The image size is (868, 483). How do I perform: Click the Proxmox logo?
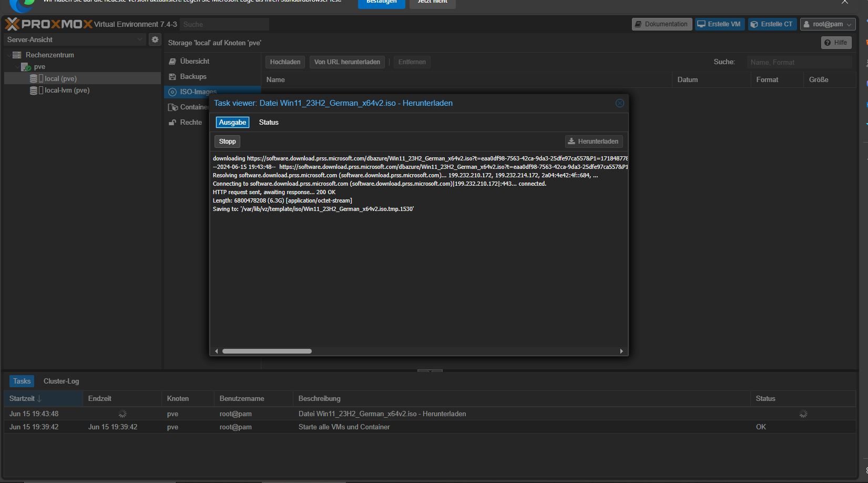pos(48,24)
